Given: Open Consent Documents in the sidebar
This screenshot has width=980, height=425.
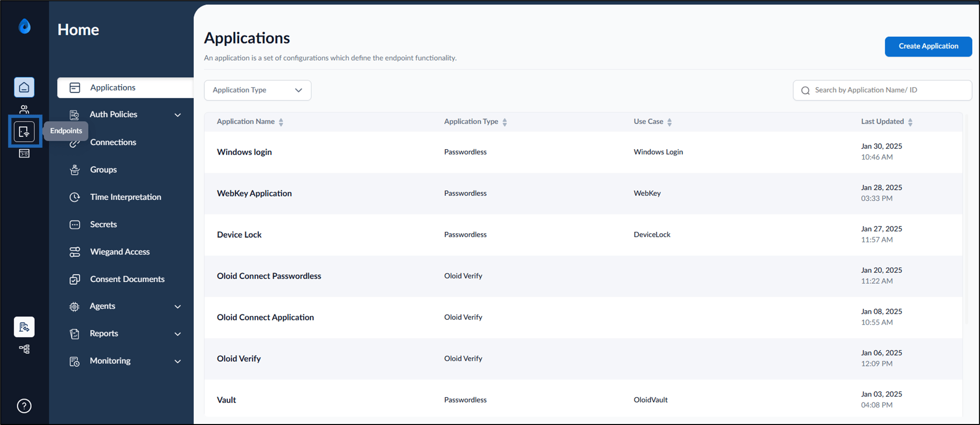Looking at the screenshot, I should click(127, 279).
